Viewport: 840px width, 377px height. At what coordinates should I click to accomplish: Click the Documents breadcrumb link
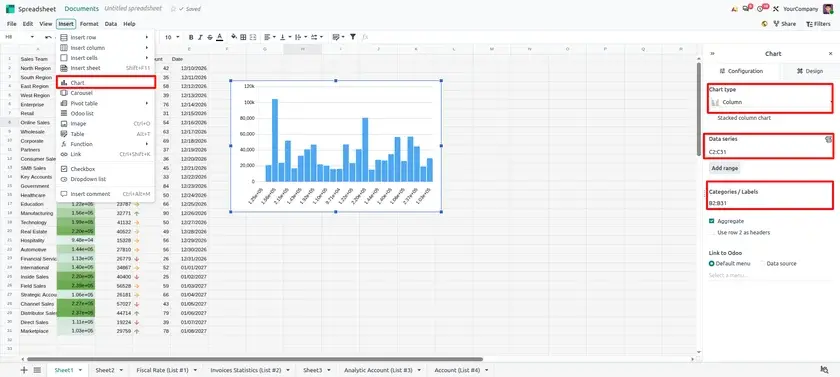81,9
